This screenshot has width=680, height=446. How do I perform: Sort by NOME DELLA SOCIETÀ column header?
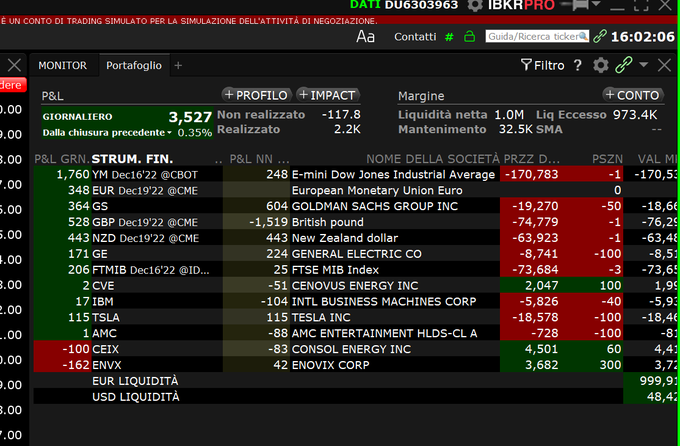click(433, 159)
